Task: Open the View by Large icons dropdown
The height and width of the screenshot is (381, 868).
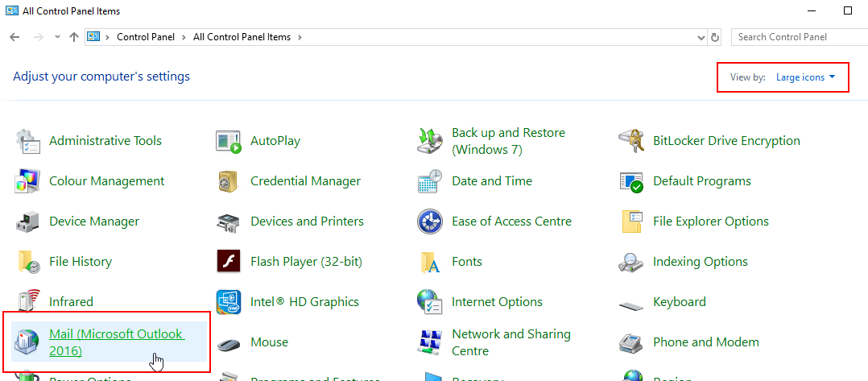Action: 805,77
